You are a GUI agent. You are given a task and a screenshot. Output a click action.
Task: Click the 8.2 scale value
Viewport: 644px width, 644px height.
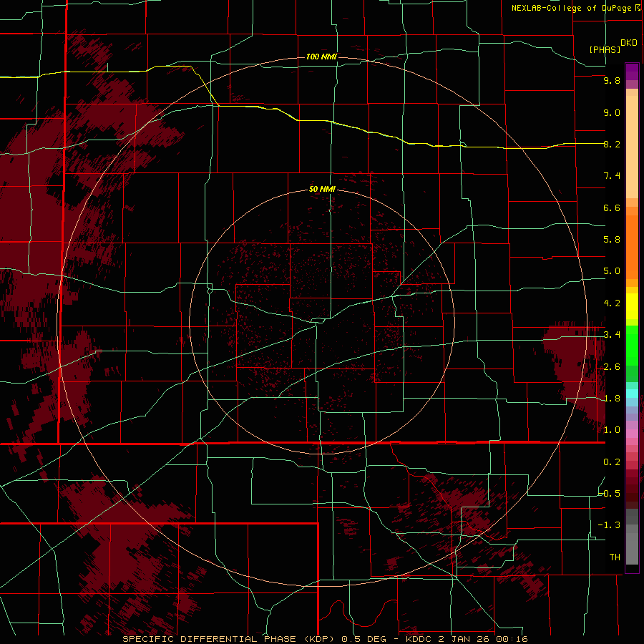click(612, 144)
